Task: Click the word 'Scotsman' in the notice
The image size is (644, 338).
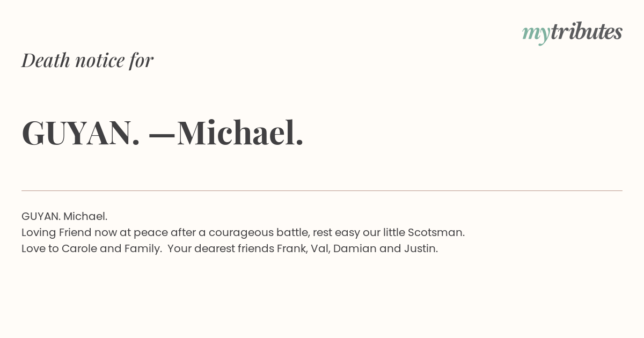Action: click(435, 232)
